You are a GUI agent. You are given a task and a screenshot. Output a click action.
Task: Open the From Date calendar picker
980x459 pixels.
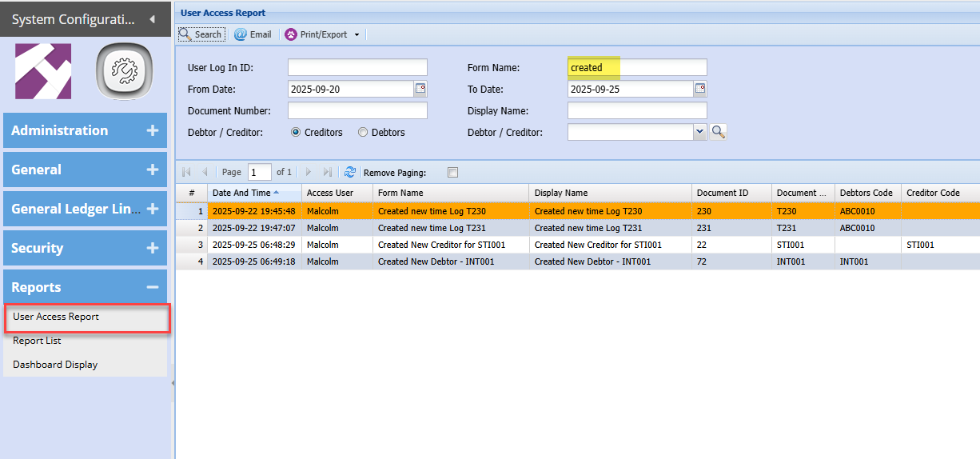point(420,89)
